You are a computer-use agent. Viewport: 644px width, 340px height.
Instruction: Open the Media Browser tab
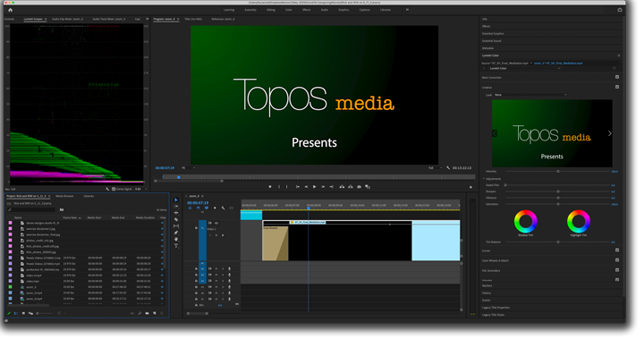(x=64, y=196)
